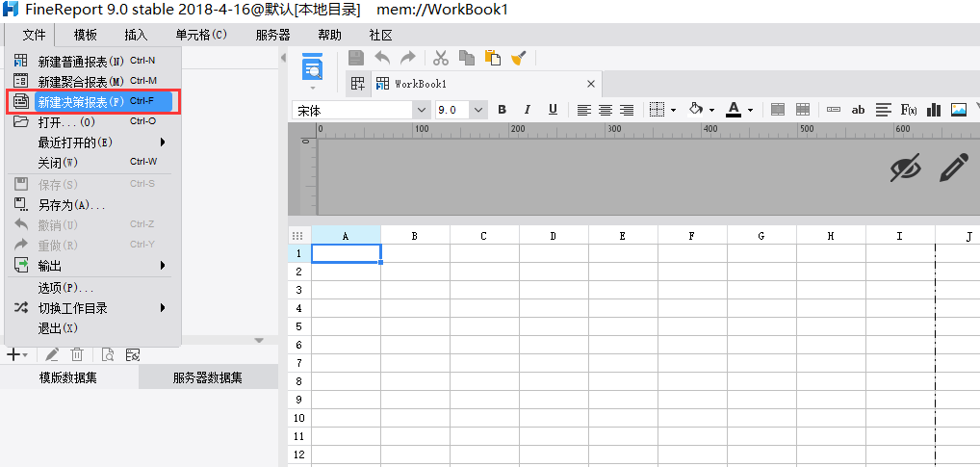Open the 文件 menu
This screenshot has width=980, height=467.
tap(34, 35)
